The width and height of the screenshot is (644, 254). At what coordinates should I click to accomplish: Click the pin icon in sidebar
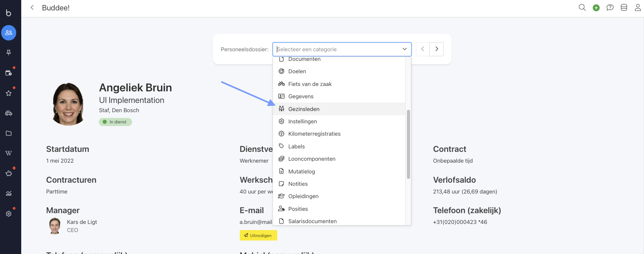[8, 52]
